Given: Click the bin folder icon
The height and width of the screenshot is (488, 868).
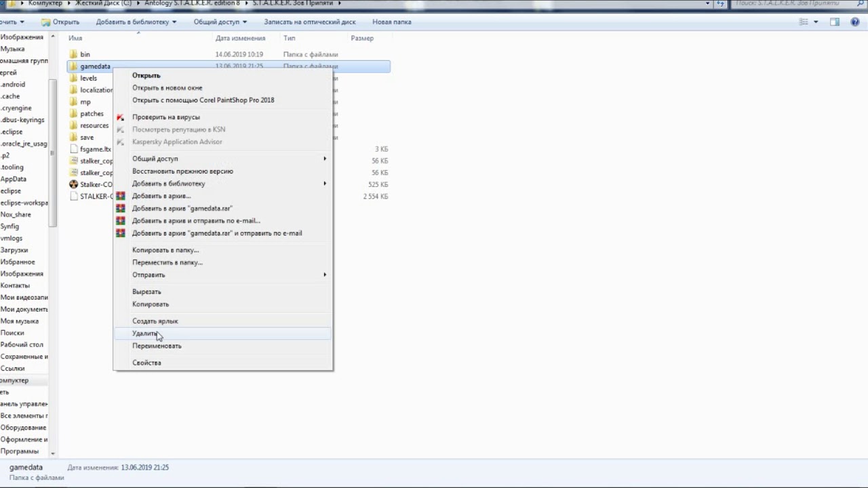Looking at the screenshot, I should coord(74,54).
